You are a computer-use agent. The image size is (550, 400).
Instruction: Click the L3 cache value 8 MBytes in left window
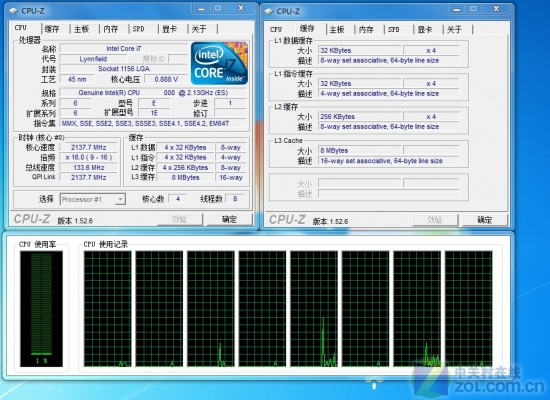coord(185,178)
